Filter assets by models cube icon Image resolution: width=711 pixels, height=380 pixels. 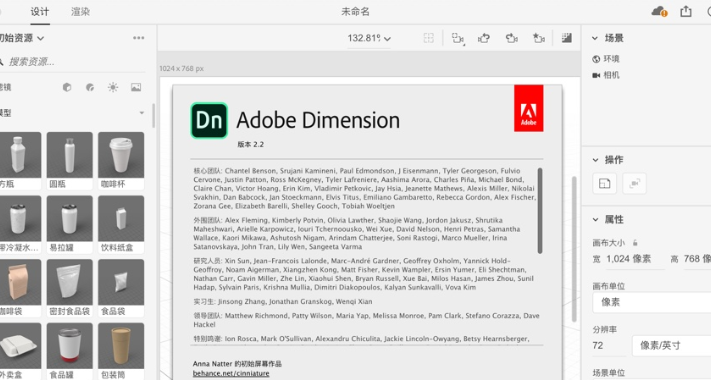(67, 87)
